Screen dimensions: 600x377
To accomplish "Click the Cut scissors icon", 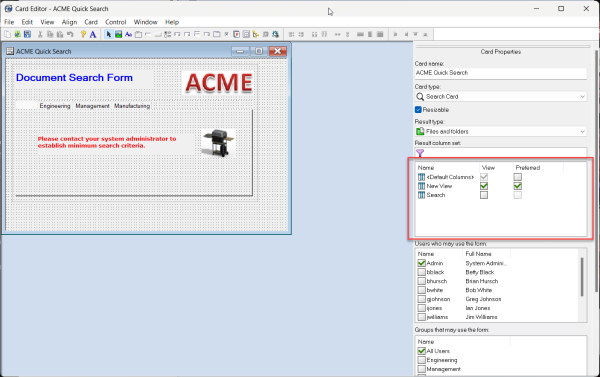I will [40, 34].
